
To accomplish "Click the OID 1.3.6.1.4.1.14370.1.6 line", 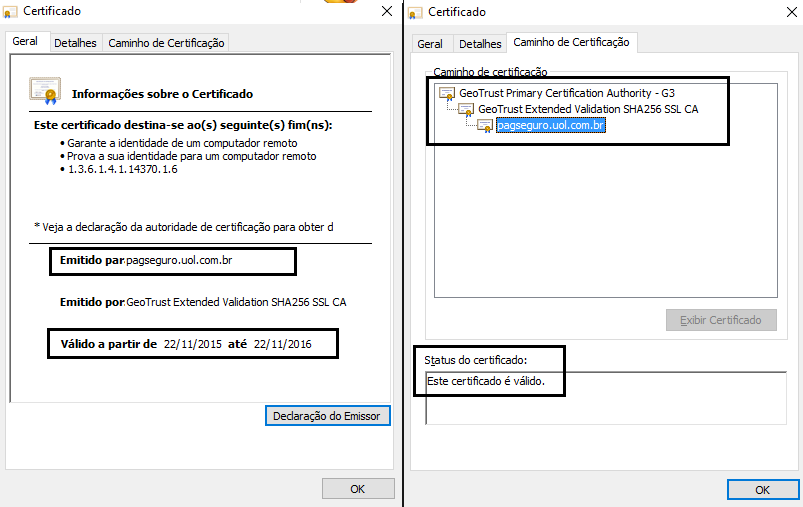I will click(x=123, y=169).
